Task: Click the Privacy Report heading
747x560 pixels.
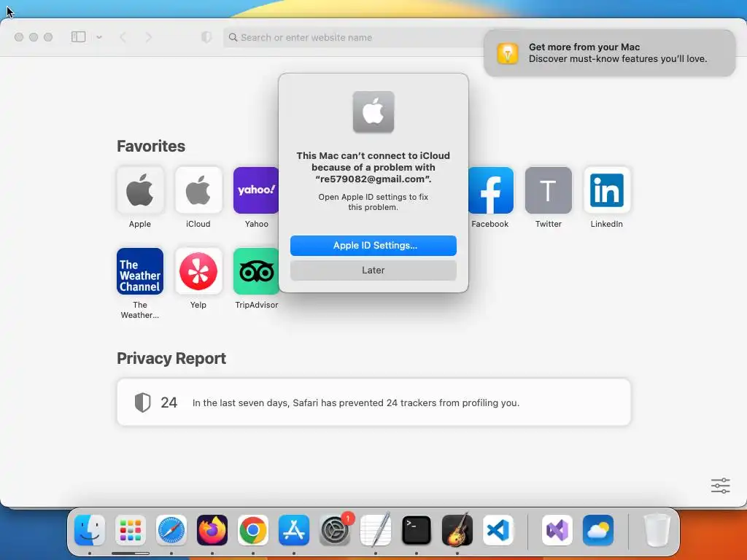Action: tap(171, 358)
